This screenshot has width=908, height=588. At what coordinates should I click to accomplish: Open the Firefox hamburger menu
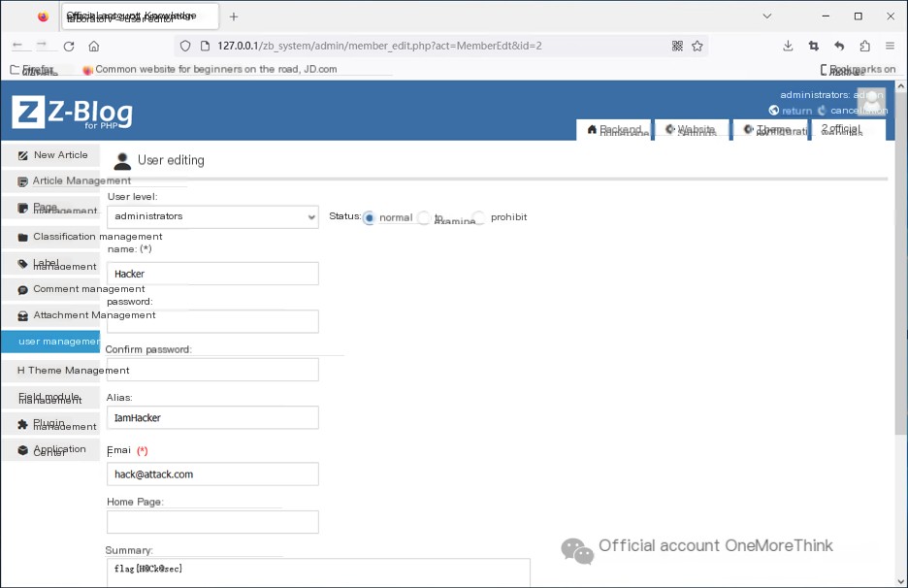point(890,46)
